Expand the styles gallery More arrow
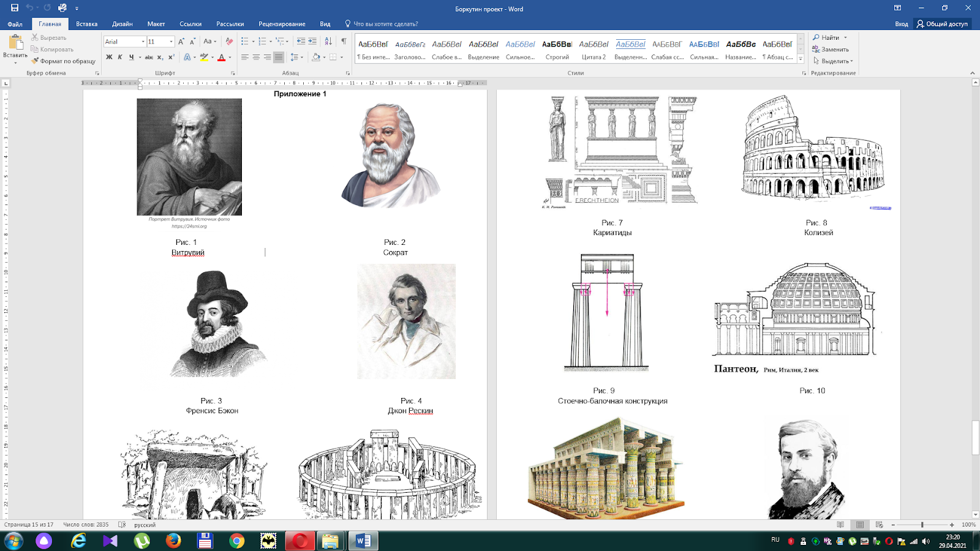This screenshot has width=980, height=551. pyautogui.click(x=800, y=59)
